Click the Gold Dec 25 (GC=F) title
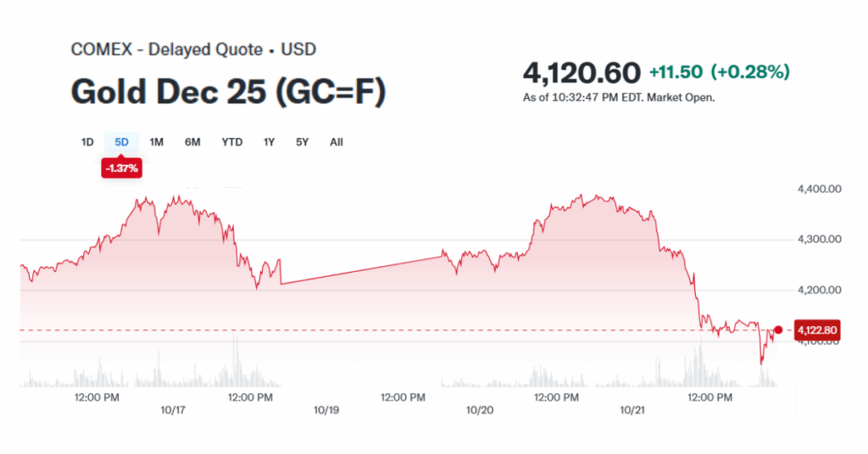Image resolution: width=868 pixels, height=454 pixels. click(228, 91)
